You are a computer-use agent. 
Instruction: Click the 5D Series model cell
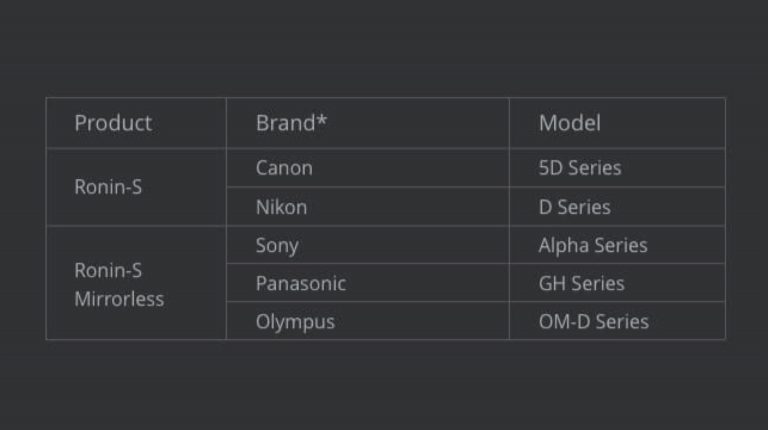(580, 168)
